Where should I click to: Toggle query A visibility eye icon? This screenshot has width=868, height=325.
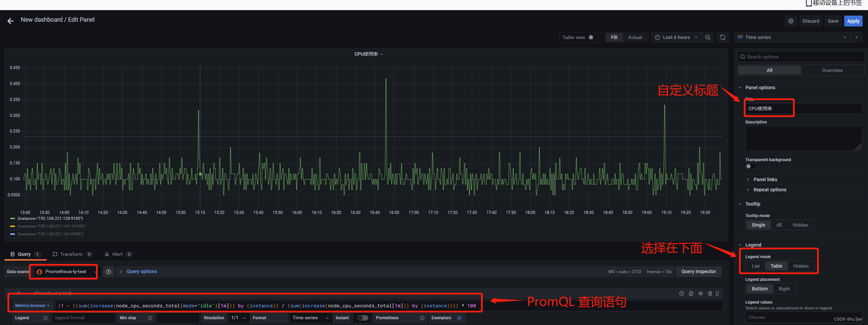coord(701,293)
